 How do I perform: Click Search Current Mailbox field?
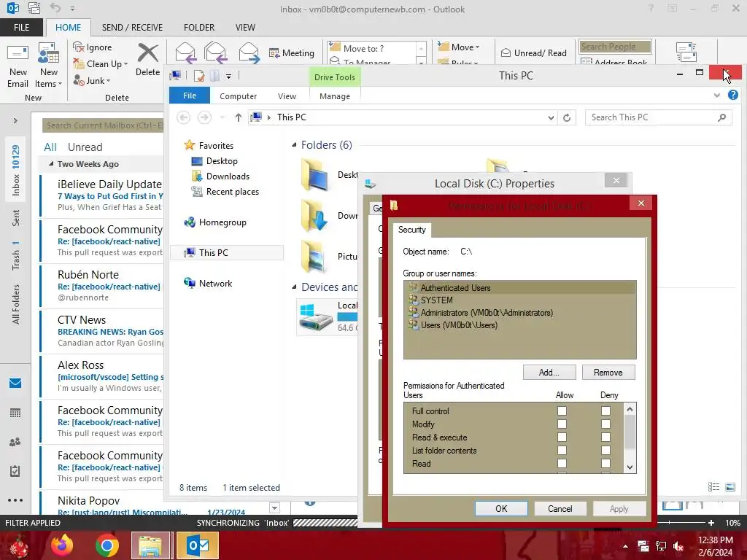click(x=104, y=125)
